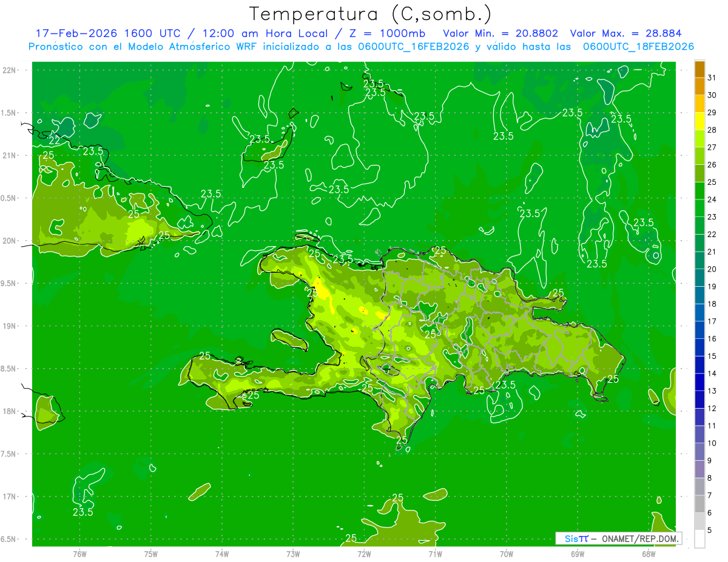Click the "22N" latitude axis label
Viewport: 728px width, 562px height.
(x=10, y=70)
